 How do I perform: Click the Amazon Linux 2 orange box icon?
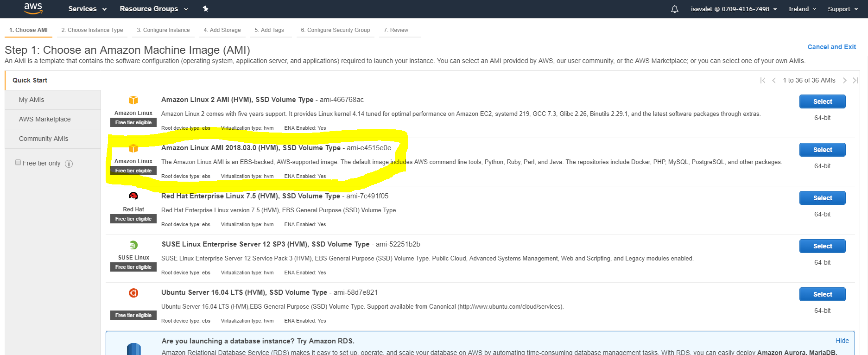tap(133, 100)
